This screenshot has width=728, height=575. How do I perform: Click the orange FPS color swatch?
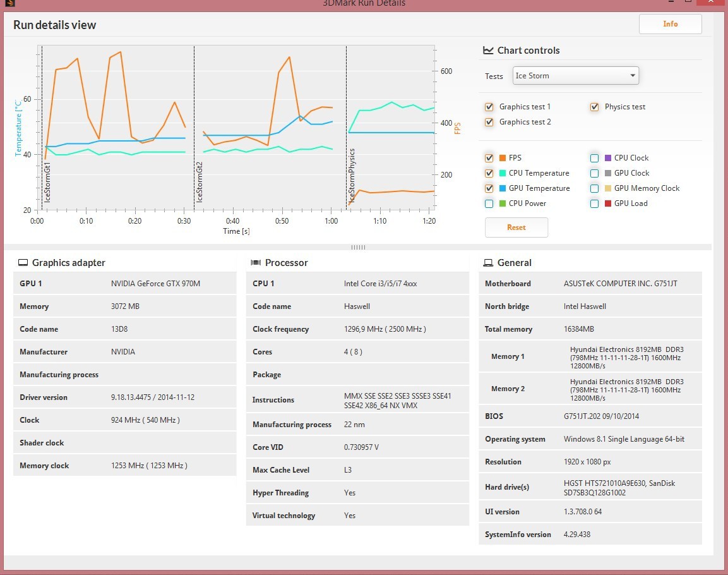pyautogui.click(x=503, y=158)
